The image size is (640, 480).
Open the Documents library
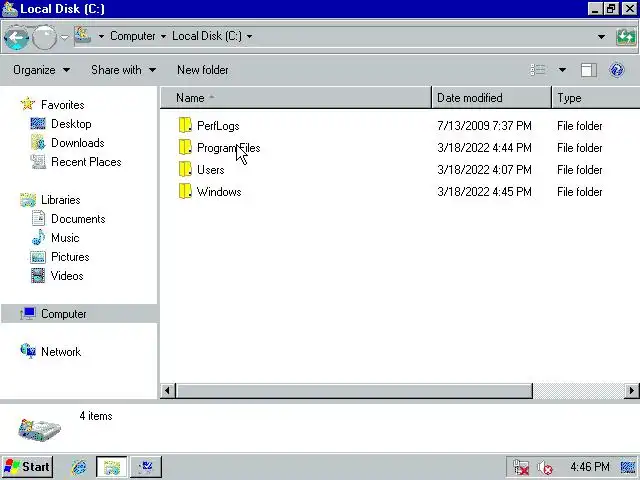(x=78, y=219)
